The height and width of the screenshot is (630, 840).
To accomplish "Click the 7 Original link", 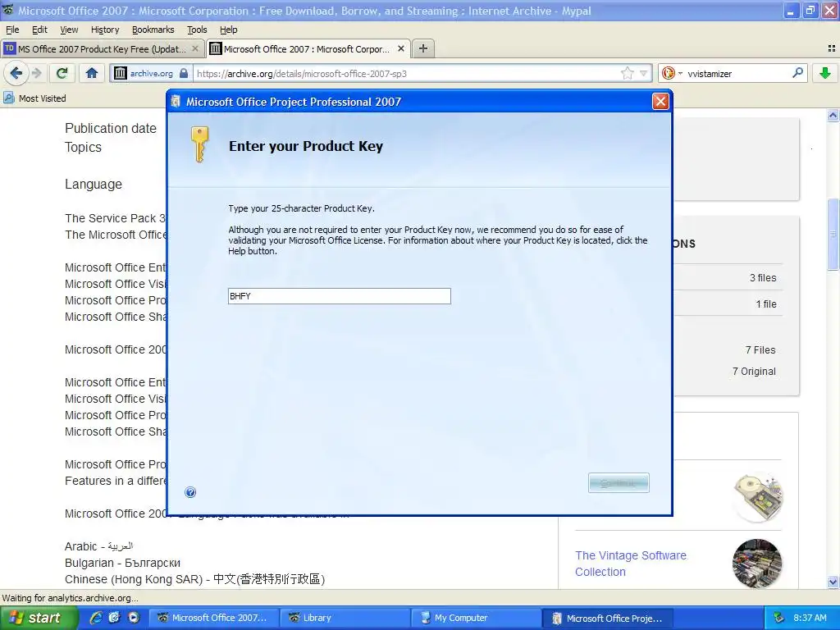I will pyautogui.click(x=754, y=372).
